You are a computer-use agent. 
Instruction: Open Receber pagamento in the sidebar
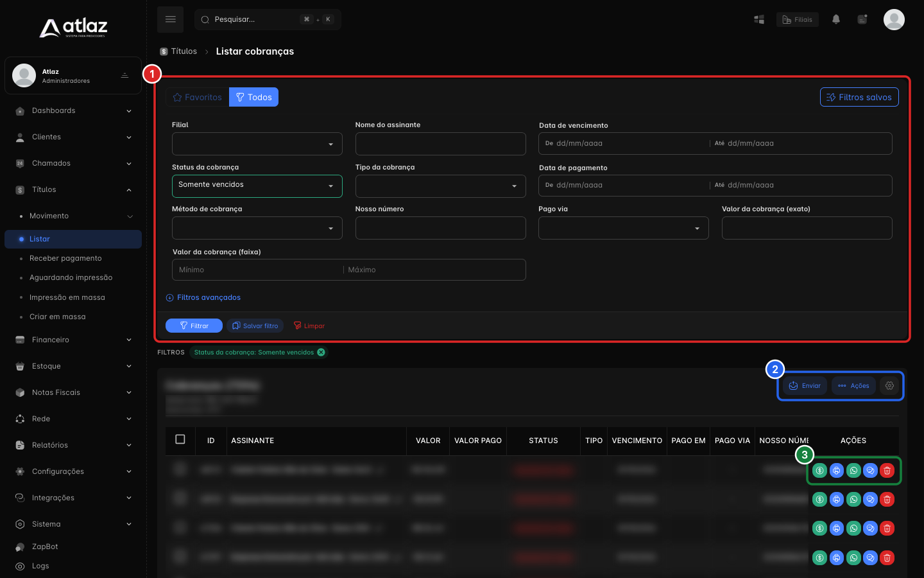click(x=65, y=258)
